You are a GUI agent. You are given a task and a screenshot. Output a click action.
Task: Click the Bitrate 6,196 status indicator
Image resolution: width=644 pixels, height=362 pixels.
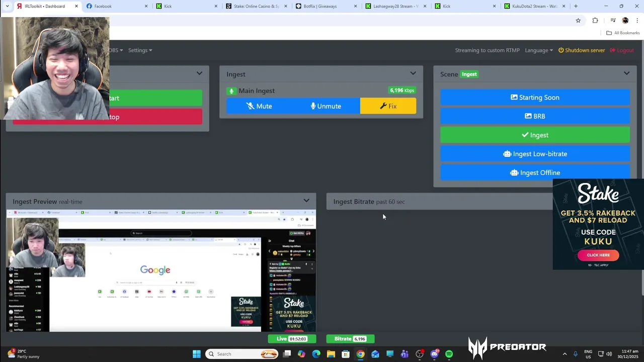click(x=350, y=339)
